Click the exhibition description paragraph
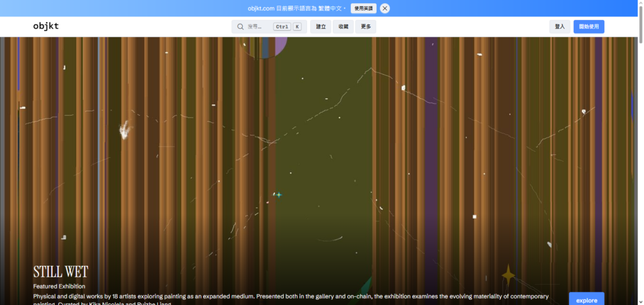Screen dimensions: 644x305 click(x=291, y=299)
